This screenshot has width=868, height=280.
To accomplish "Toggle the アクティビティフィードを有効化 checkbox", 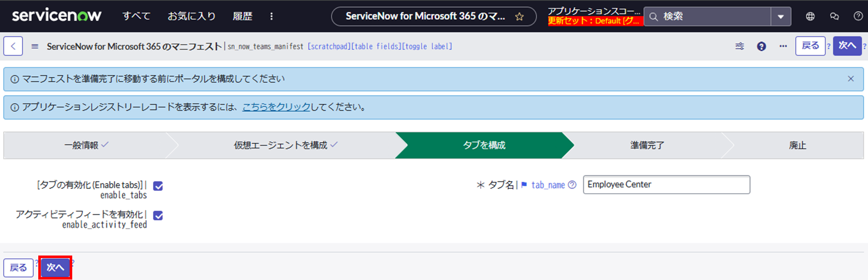I will tap(158, 216).
